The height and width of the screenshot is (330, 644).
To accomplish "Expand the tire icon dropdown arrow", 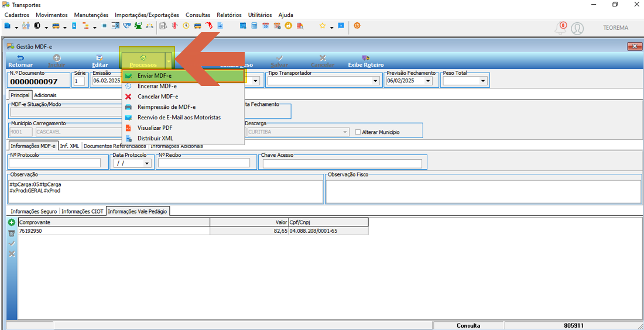I will 46,27.
